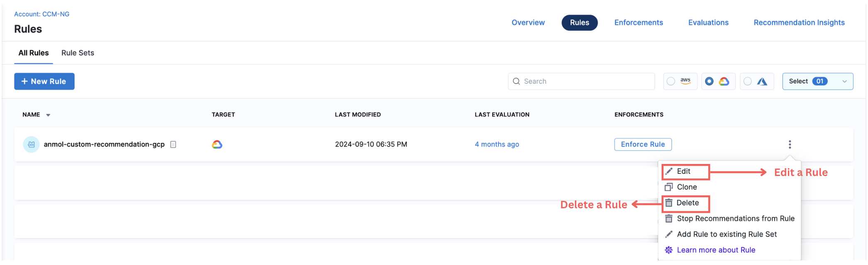Sort by Name using the column arrow
868x265 pixels.
[48, 115]
